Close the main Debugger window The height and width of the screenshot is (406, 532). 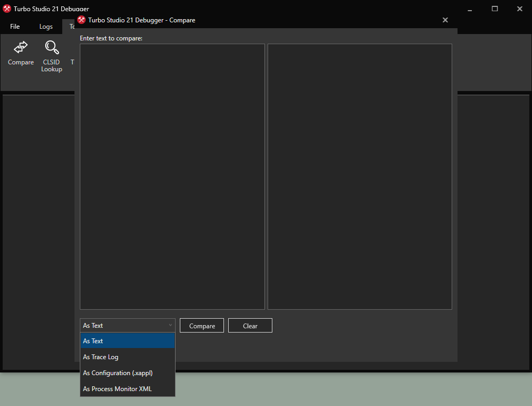pos(519,9)
